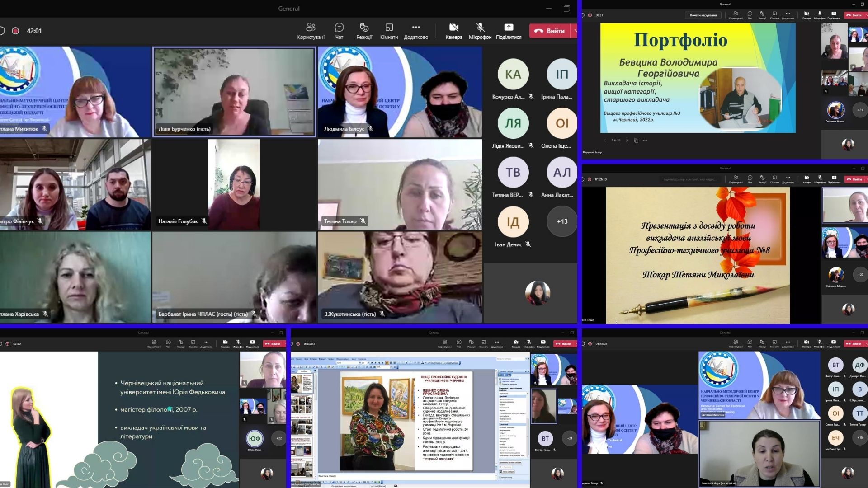Click Поділитися share icon in large window
This screenshot has width=868, height=488.
coord(509,30)
